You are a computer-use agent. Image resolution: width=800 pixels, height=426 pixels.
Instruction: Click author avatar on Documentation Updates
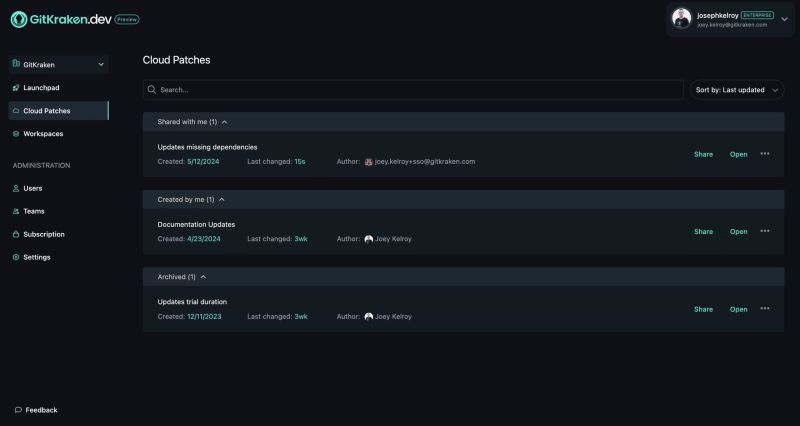point(368,239)
